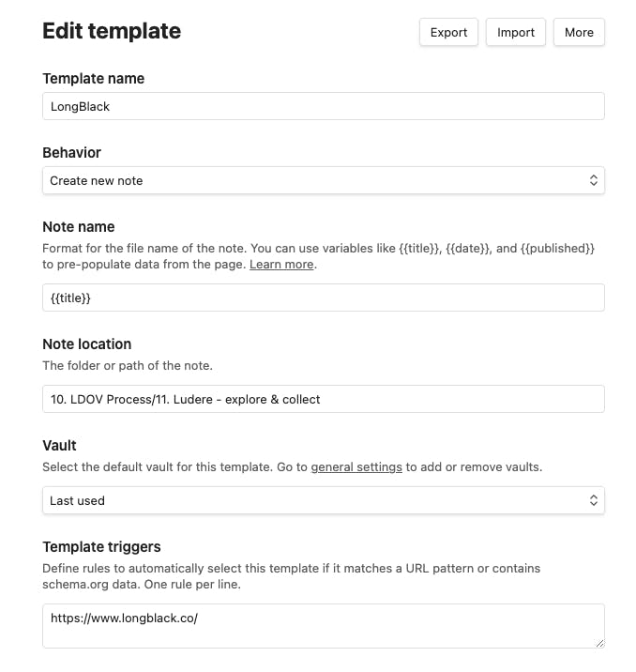Screen dimensions: 636x672
Task: Click into the Note name {{title}} field
Action: pos(324,298)
